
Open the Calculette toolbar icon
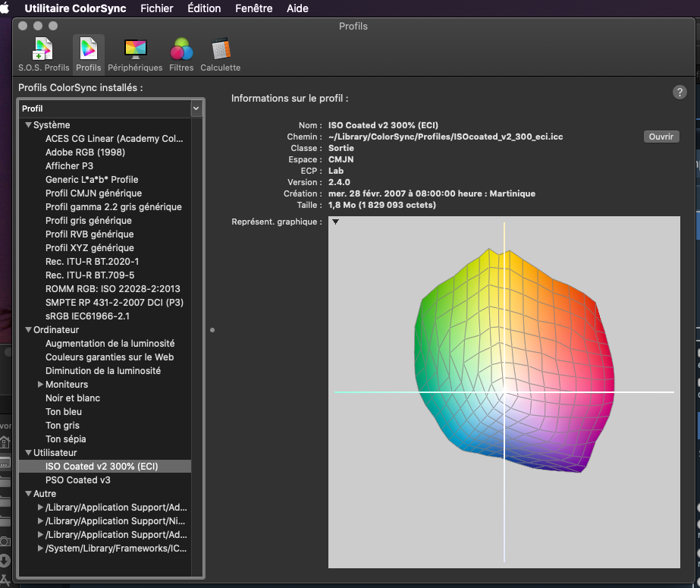pos(220,55)
